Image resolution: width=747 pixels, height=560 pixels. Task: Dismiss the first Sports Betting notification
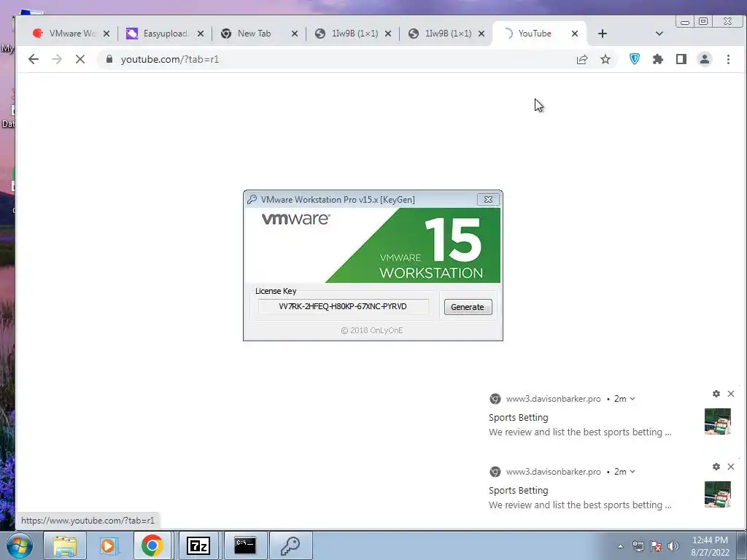pyautogui.click(x=731, y=394)
